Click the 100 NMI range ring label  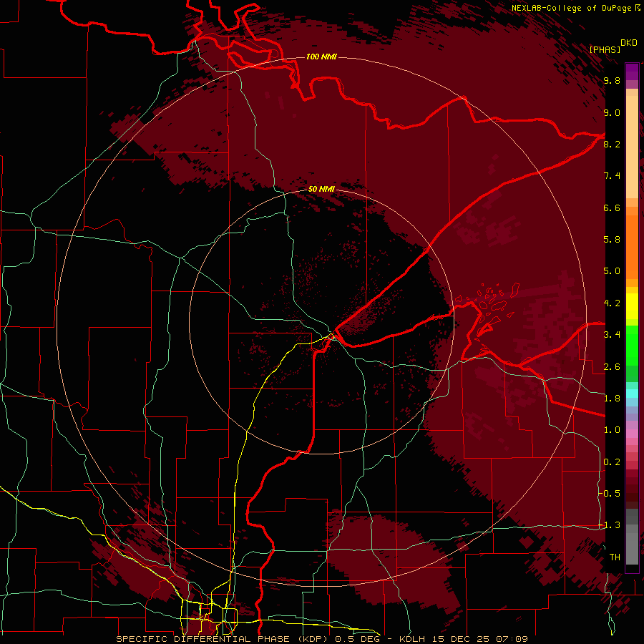point(321,57)
